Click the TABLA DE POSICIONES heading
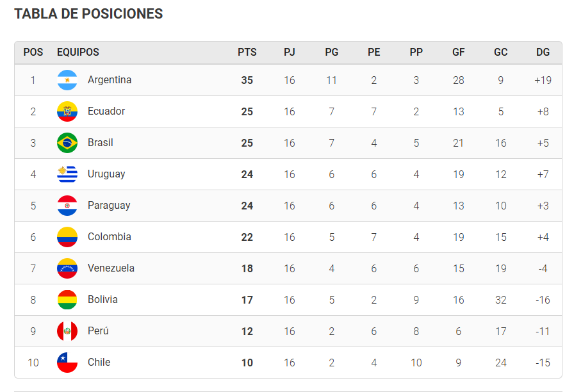 point(88,14)
